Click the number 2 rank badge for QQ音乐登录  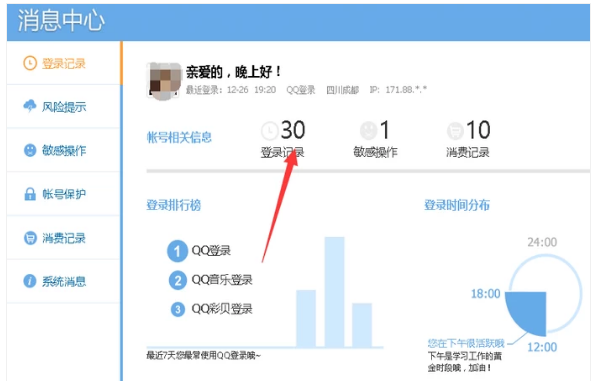click(x=178, y=280)
